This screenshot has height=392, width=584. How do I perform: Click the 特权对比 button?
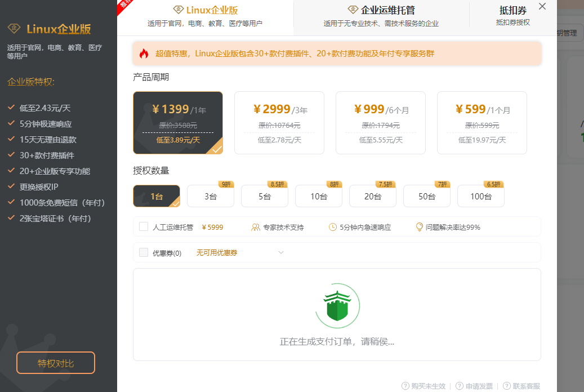pos(56,363)
